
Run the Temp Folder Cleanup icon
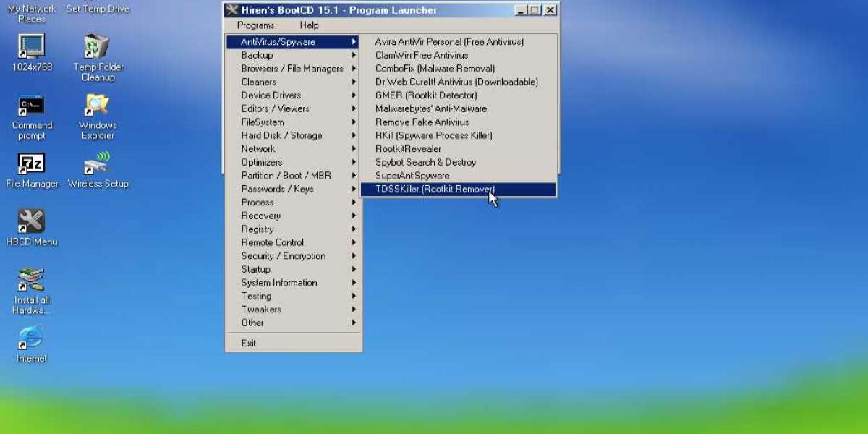(x=97, y=48)
